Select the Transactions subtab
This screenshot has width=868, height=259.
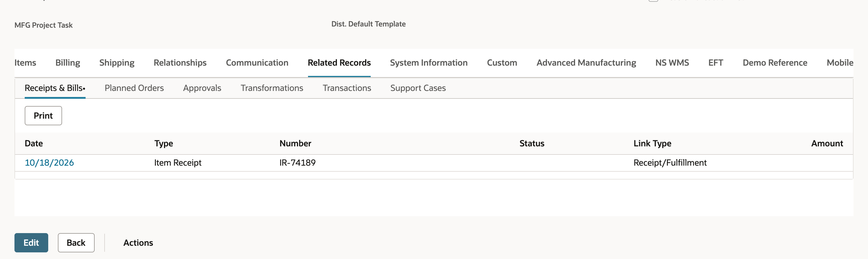tap(347, 88)
